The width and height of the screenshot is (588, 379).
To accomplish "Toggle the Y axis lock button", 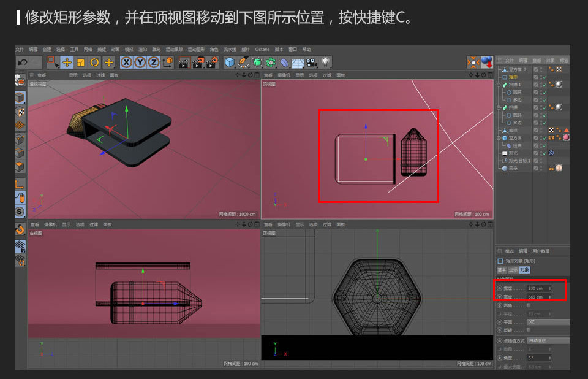I will (140, 61).
